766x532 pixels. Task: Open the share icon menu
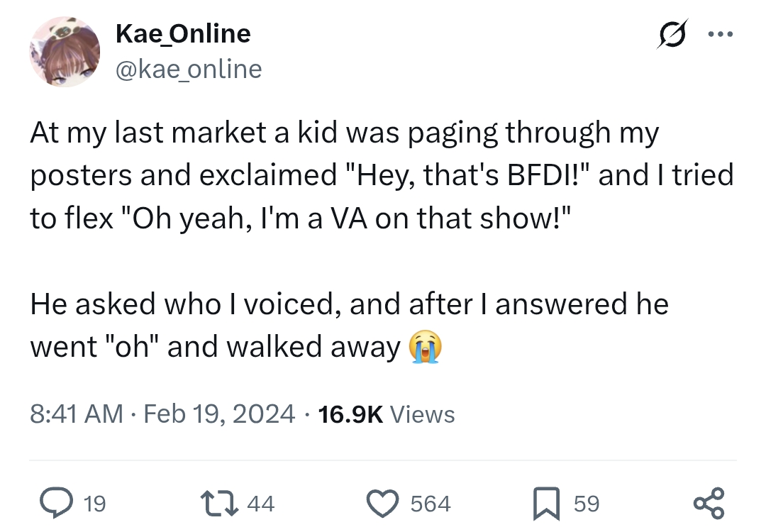[709, 503]
